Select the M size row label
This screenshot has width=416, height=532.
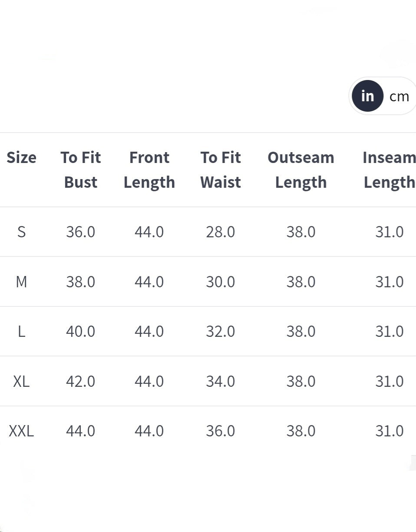pyautogui.click(x=21, y=282)
